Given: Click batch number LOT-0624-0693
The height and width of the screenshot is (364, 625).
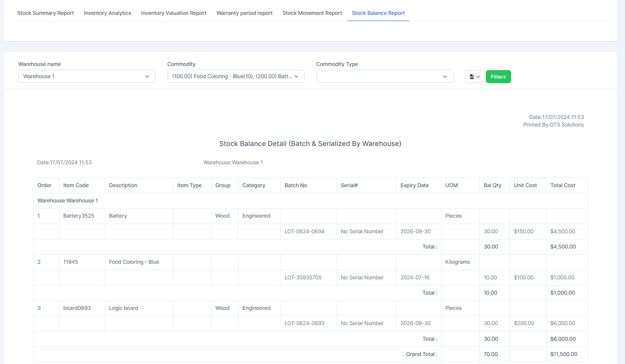Looking at the screenshot, I should (304, 323).
